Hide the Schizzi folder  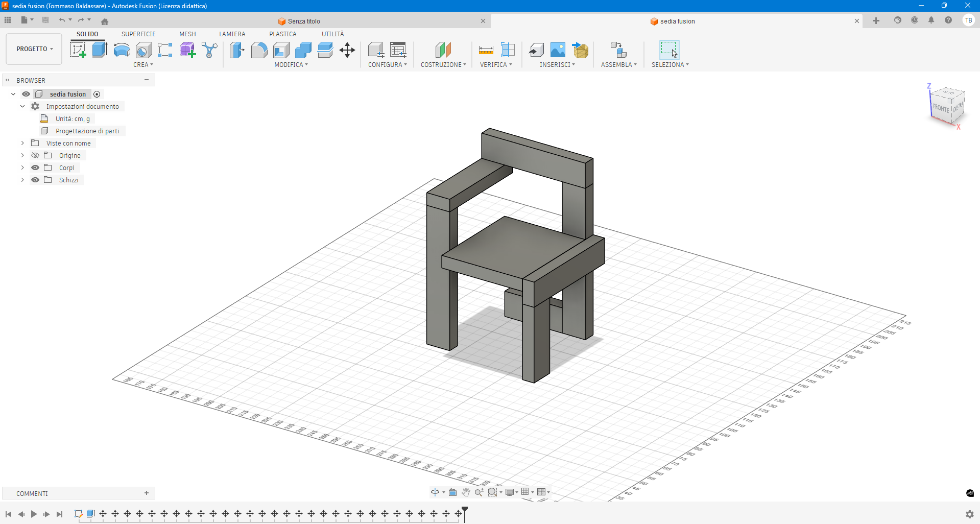click(35, 180)
